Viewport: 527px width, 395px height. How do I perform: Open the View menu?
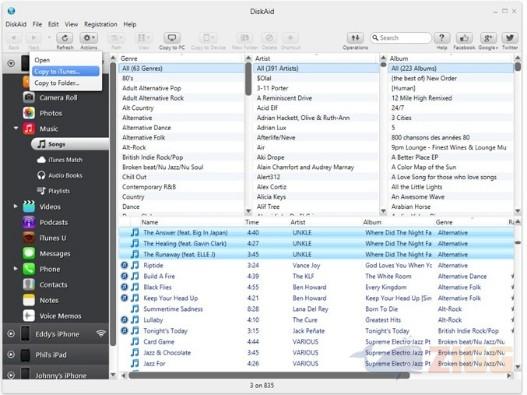tap(71, 24)
